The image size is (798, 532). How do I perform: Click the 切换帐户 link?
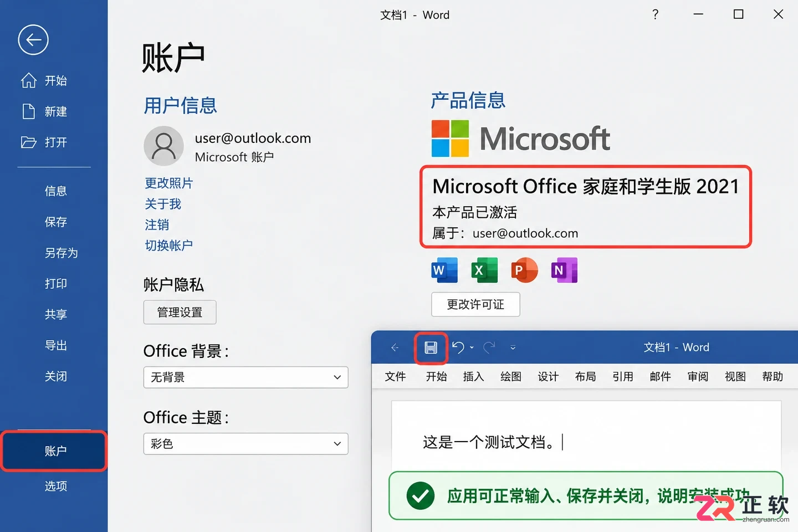tap(169, 245)
